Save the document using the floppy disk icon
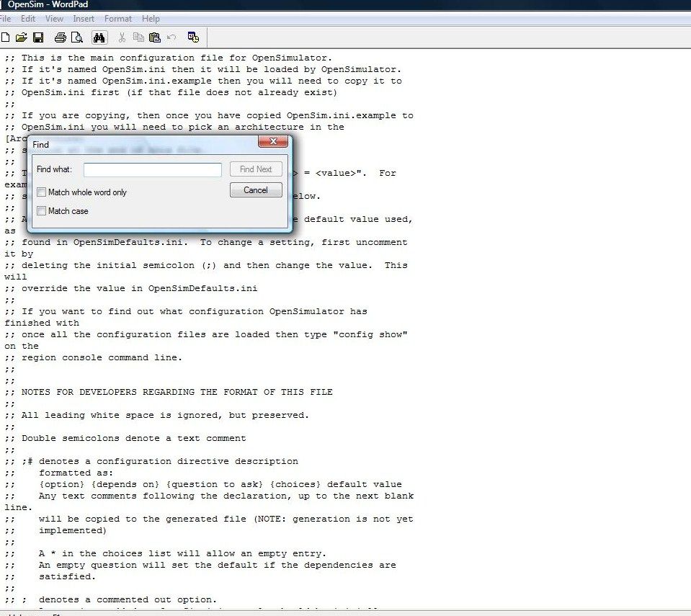The width and height of the screenshot is (691, 616). (x=38, y=37)
